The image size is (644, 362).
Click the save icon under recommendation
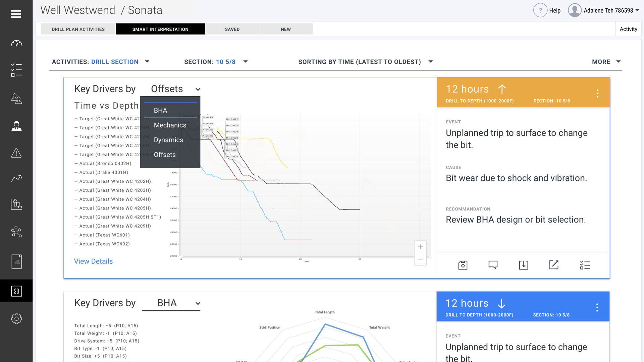coord(463,265)
